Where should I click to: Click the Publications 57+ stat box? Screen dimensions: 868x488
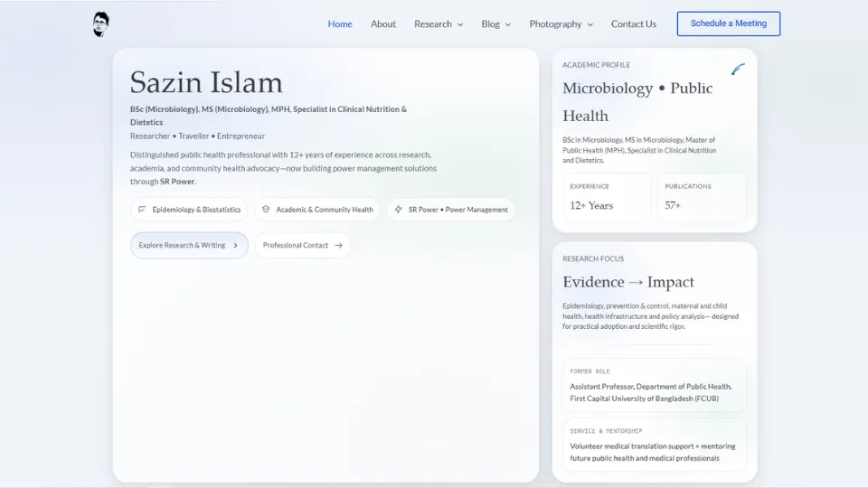click(701, 197)
